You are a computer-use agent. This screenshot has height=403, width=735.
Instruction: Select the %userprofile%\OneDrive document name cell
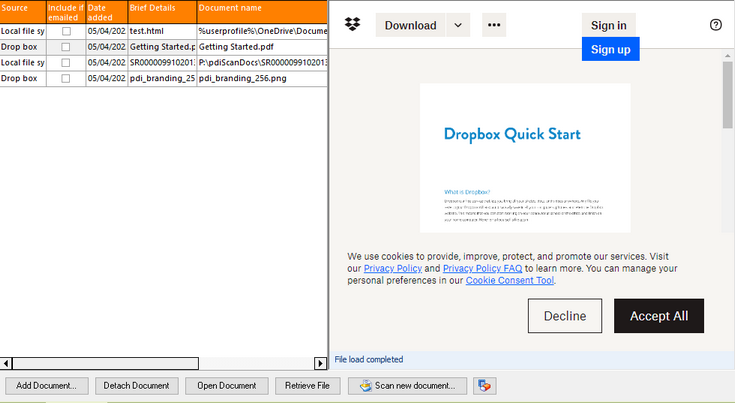tap(262, 31)
